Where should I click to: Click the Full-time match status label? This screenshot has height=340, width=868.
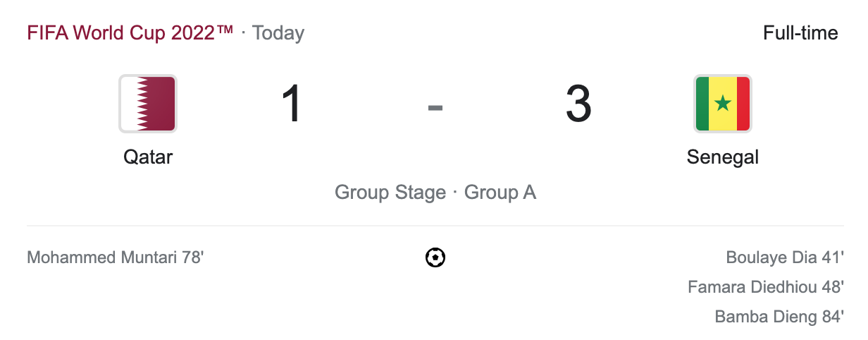(800, 33)
